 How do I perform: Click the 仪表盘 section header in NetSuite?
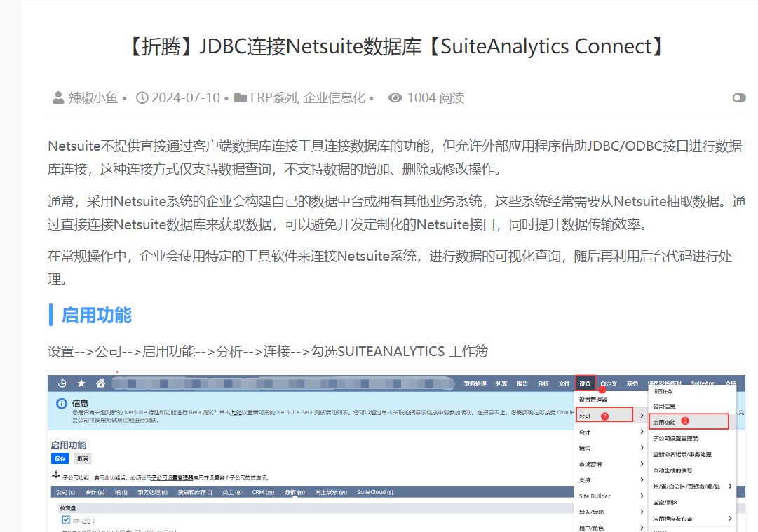pos(68,508)
